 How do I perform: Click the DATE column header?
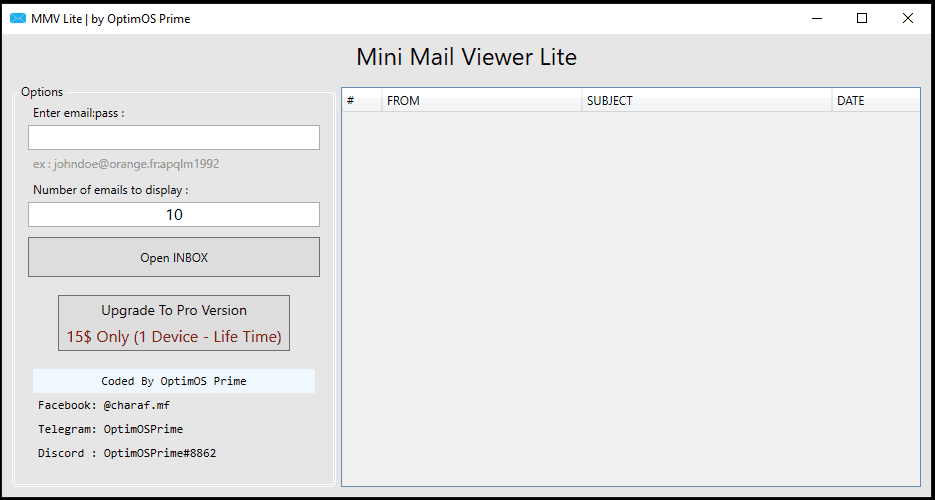(x=875, y=101)
